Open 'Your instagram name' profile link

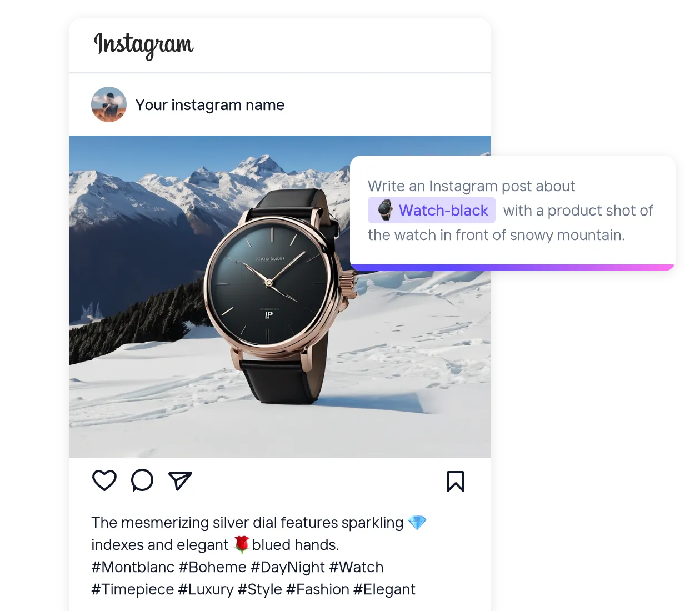pyautogui.click(x=210, y=105)
